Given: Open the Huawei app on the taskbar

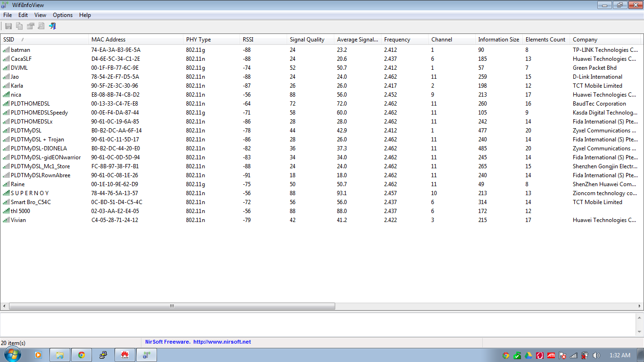Looking at the screenshot, I should tap(125, 355).
